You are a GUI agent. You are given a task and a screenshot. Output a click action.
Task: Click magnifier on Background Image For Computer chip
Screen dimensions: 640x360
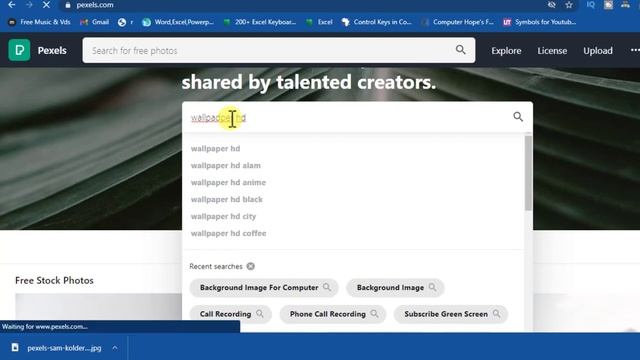pyautogui.click(x=327, y=287)
